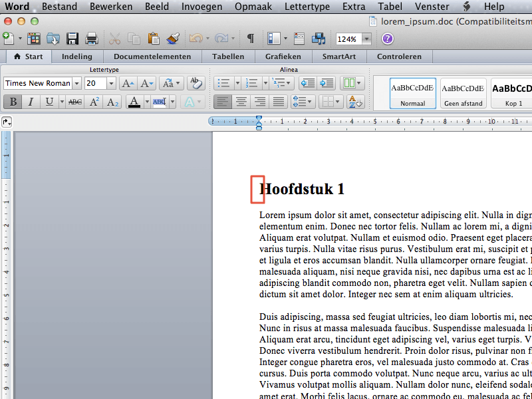Click the tab stop selector button
The width and height of the screenshot is (532, 399).
7,122
